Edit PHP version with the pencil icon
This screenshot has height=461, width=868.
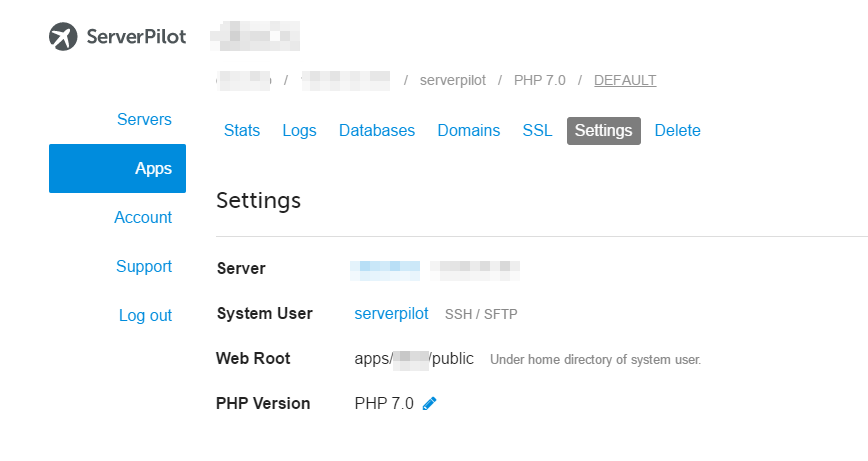430,403
